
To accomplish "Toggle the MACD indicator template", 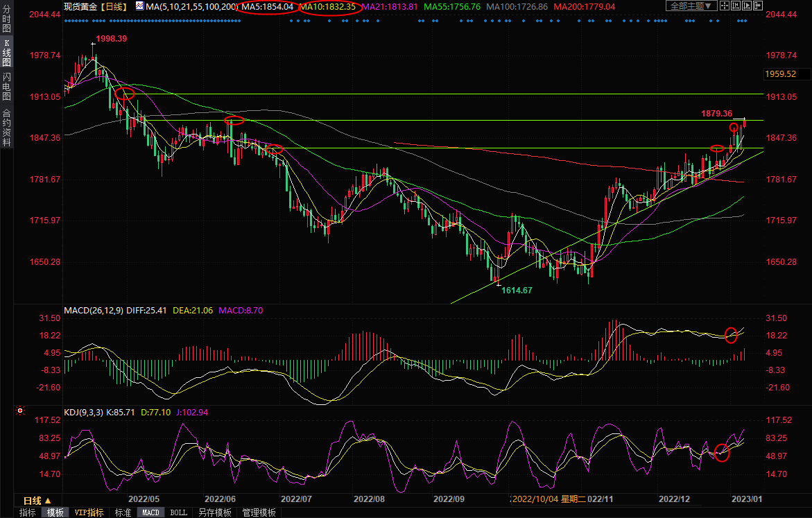I will coord(150,512).
